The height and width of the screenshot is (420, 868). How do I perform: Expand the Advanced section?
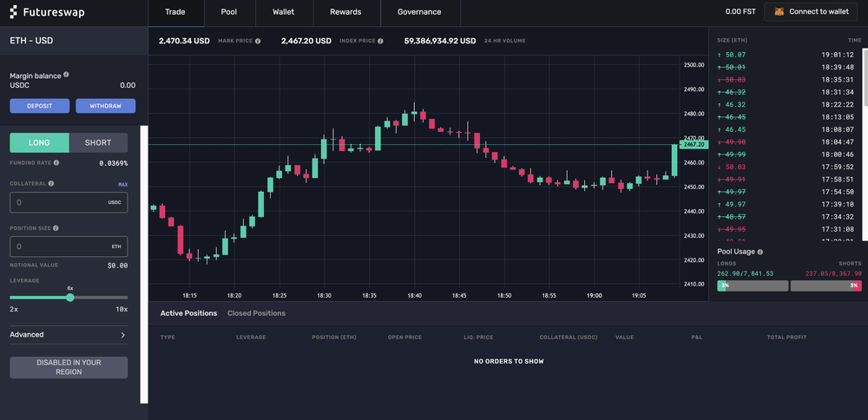coord(69,335)
